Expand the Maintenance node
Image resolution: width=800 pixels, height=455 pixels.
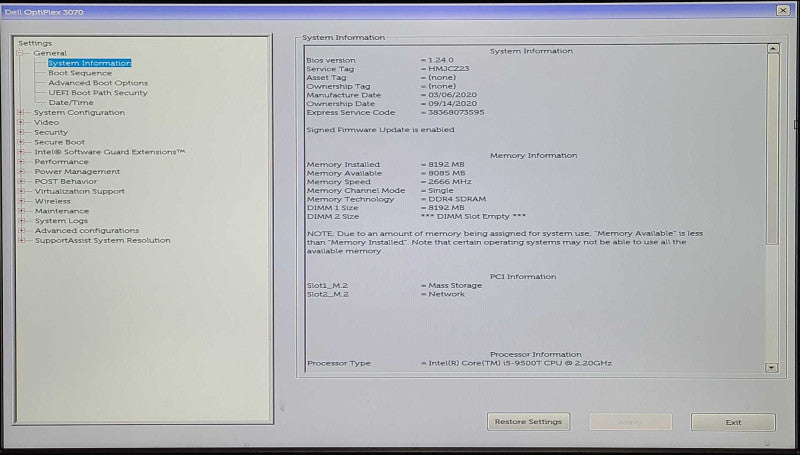point(21,211)
